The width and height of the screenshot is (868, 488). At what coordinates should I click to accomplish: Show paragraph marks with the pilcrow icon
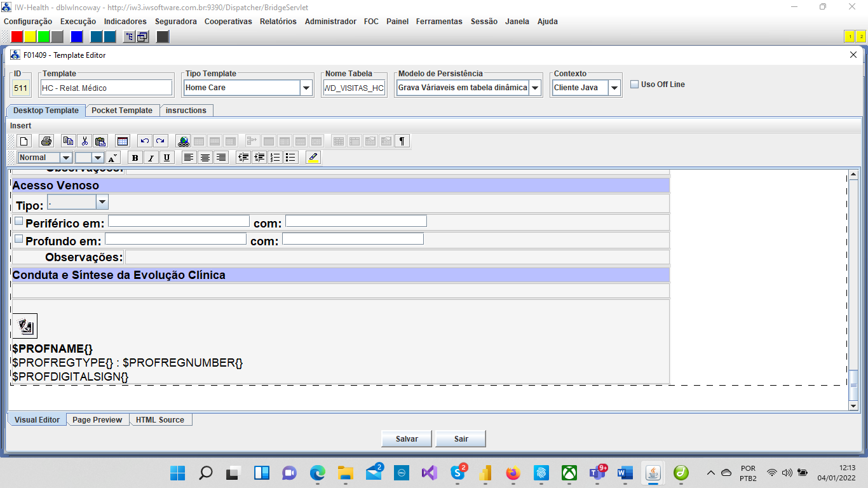[x=402, y=141]
